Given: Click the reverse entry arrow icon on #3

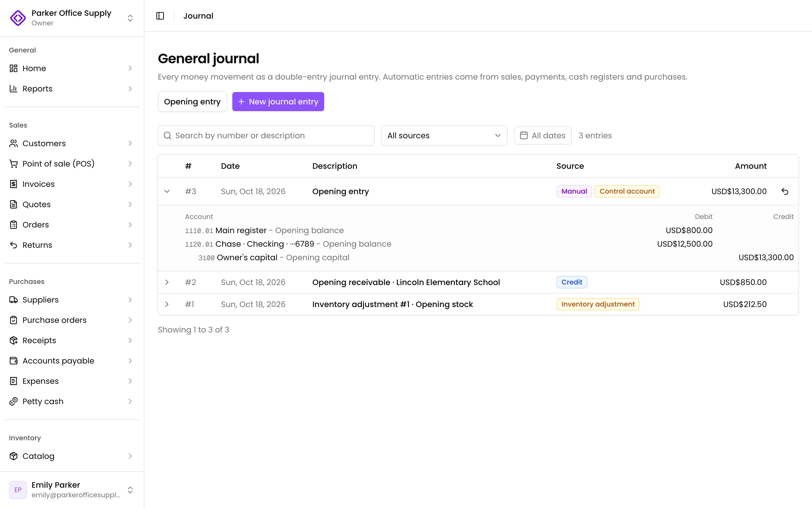Looking at the screenshot, I should point(784,192).
